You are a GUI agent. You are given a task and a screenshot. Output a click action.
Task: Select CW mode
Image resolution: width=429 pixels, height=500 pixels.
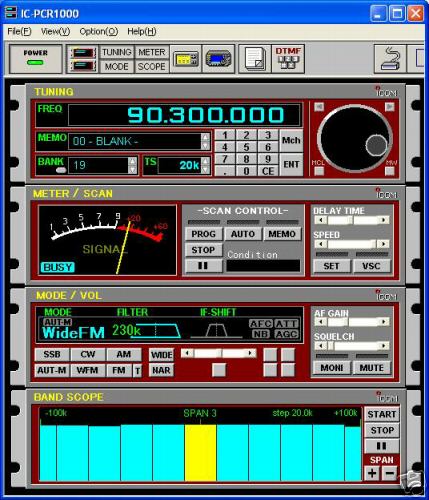pyautogui.click(x=88, y=354)
